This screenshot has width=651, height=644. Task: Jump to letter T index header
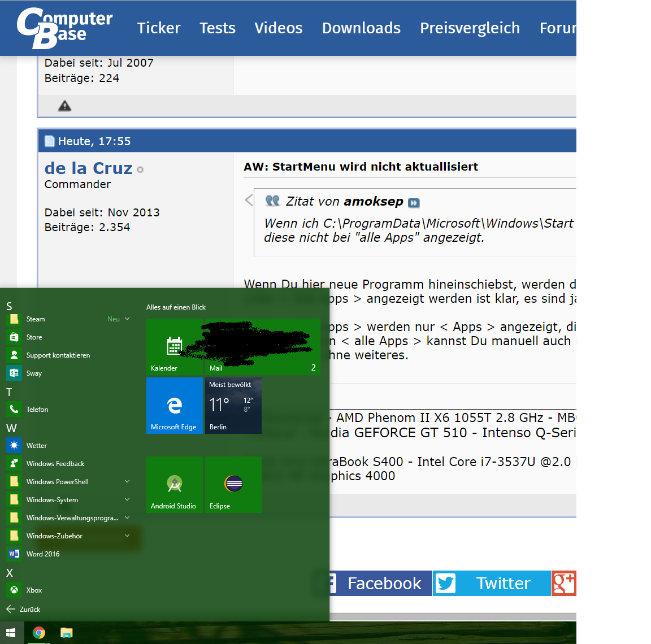point(9,392)
